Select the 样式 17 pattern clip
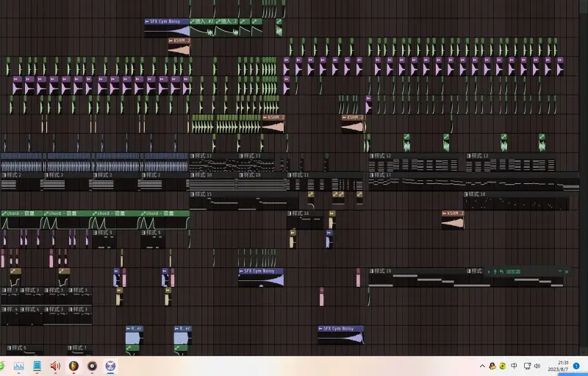This screenshot has height=376, width=588. click(473, 182)
